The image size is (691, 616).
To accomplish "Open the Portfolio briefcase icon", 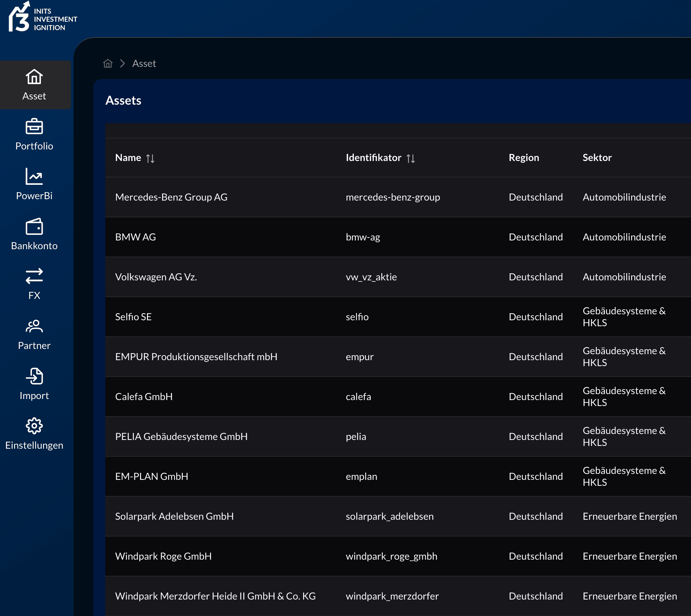I will pos(34,127).
